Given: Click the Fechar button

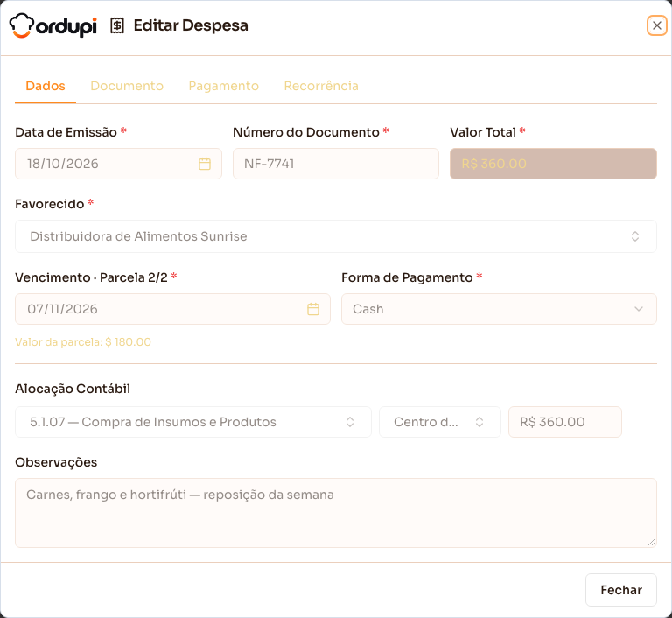Looking at the screenshot, I should pyautogui.click(x=621, y=590).
